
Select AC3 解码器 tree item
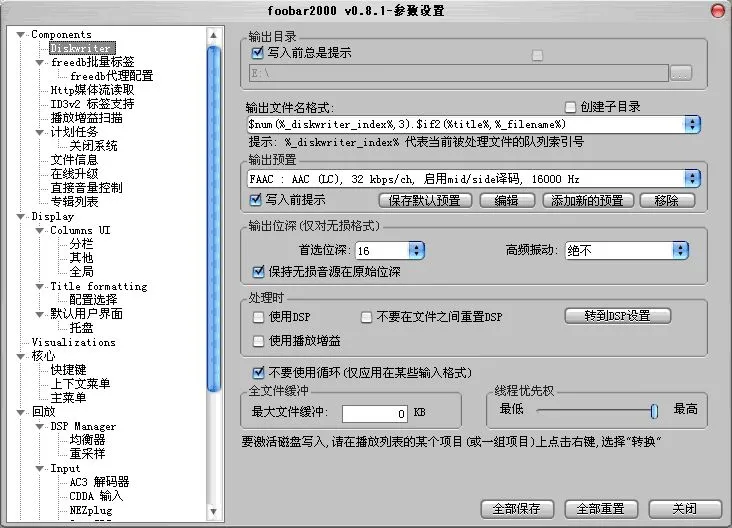(99, 482)
